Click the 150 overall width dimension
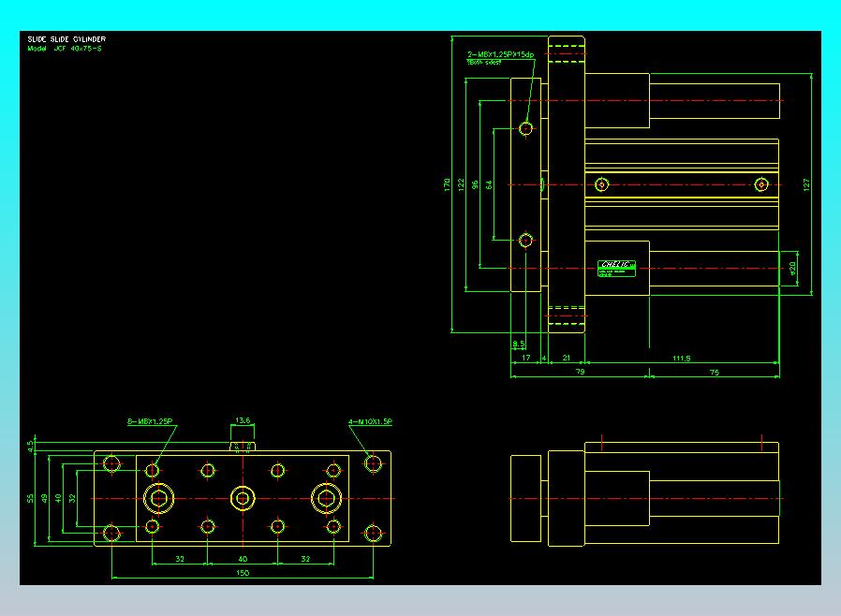The image size is (841, 616). pos(243,573)
